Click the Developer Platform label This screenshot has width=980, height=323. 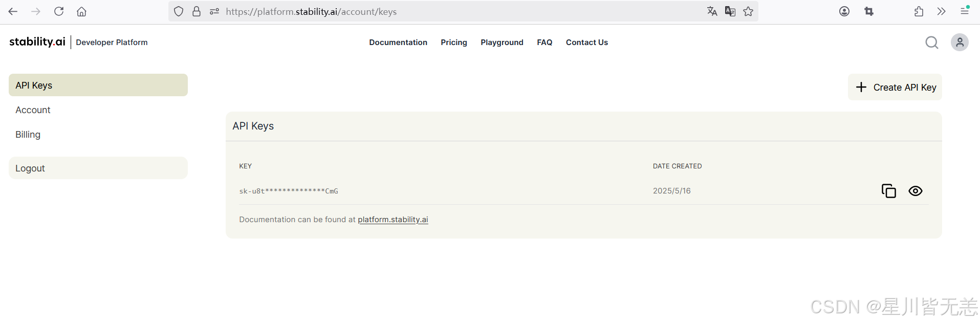pyautogui.click(x=112, y=42)
